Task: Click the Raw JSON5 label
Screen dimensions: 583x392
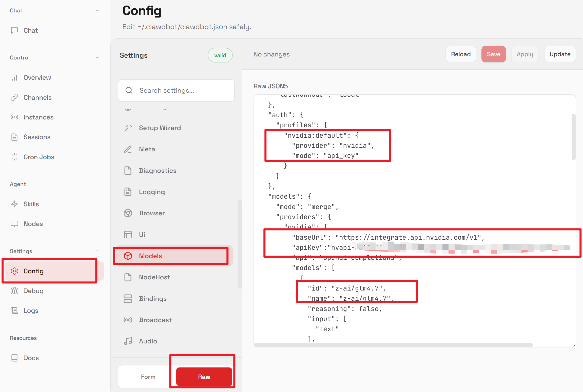Action: tap(271, 86)
